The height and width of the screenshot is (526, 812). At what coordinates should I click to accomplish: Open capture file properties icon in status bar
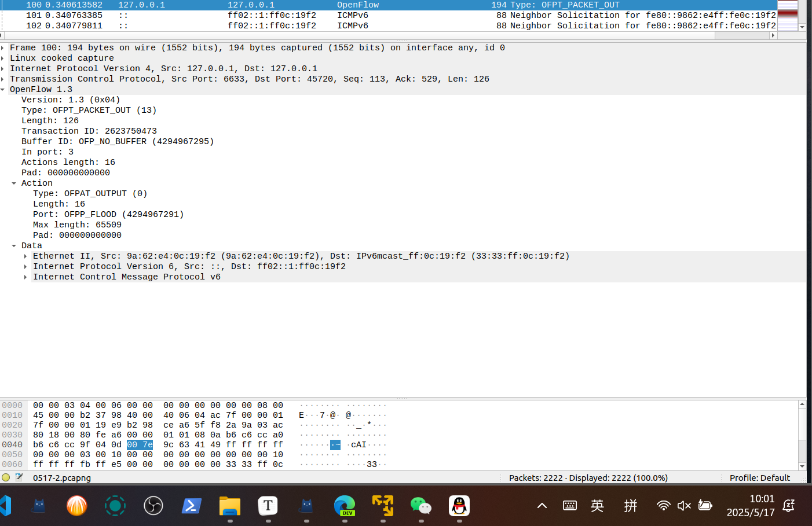coord(19,477)
